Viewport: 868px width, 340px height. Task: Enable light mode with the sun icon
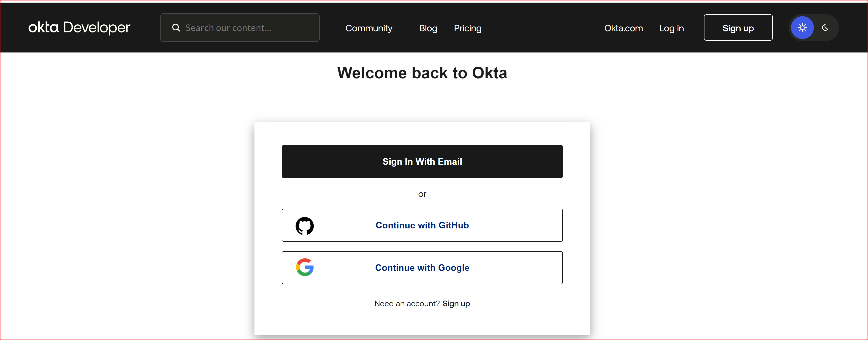[802, 28]
